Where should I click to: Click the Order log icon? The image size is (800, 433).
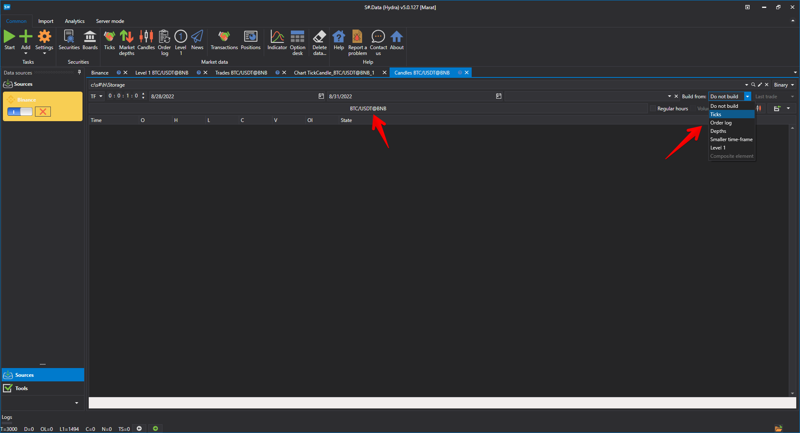[x=164, y=39]
